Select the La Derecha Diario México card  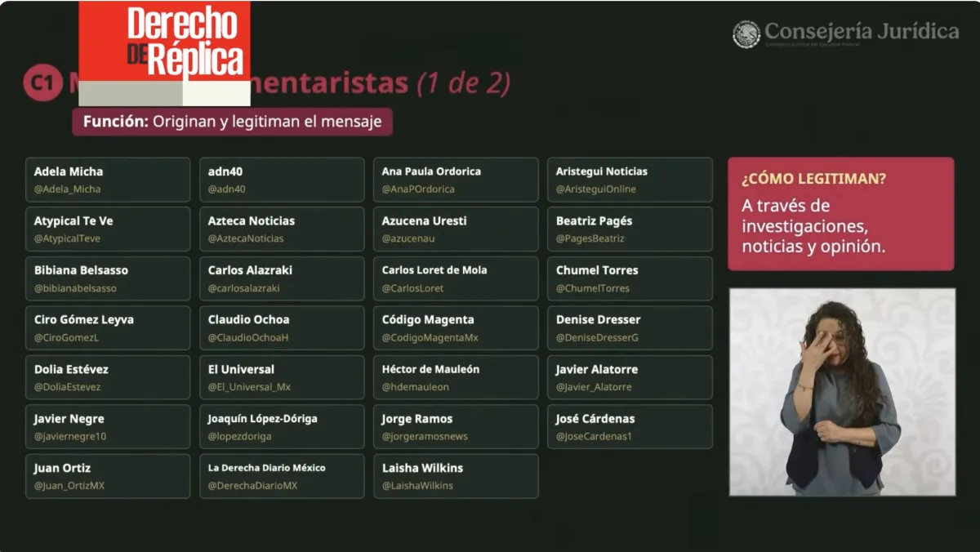[282, 476]
